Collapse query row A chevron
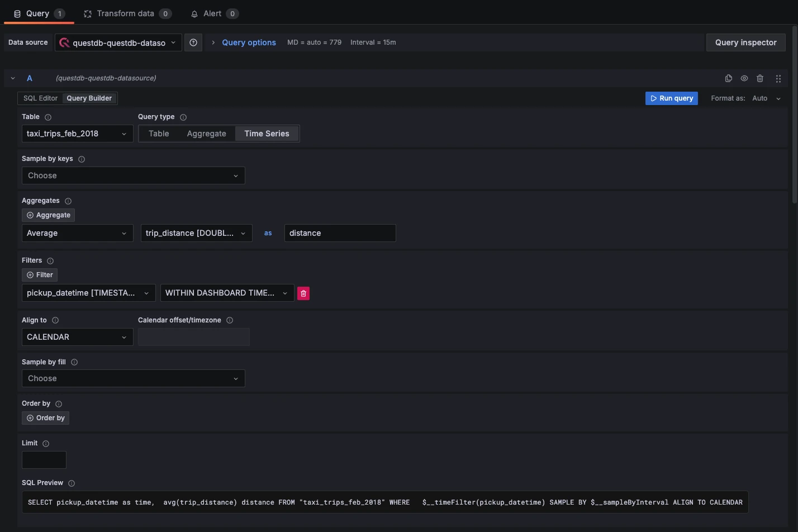 (x=13, y=78)
